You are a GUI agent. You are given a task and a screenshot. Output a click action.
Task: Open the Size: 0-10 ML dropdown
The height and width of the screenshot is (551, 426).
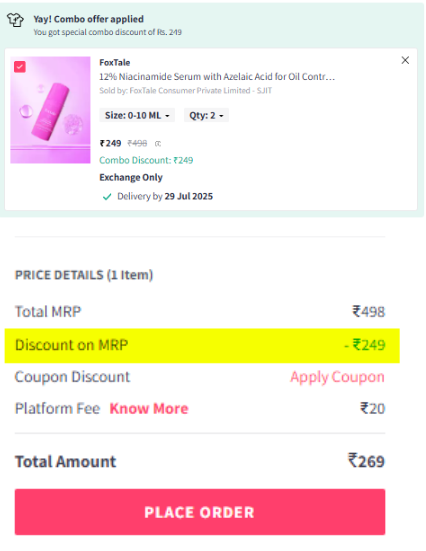tap(137, 115)
